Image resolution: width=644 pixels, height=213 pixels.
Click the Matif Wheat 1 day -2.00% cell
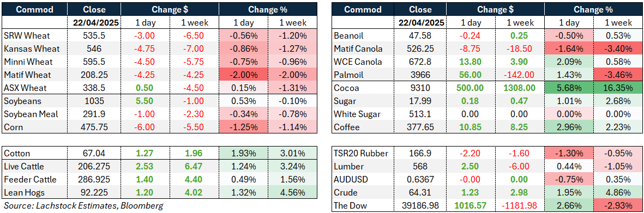point(243,75)
